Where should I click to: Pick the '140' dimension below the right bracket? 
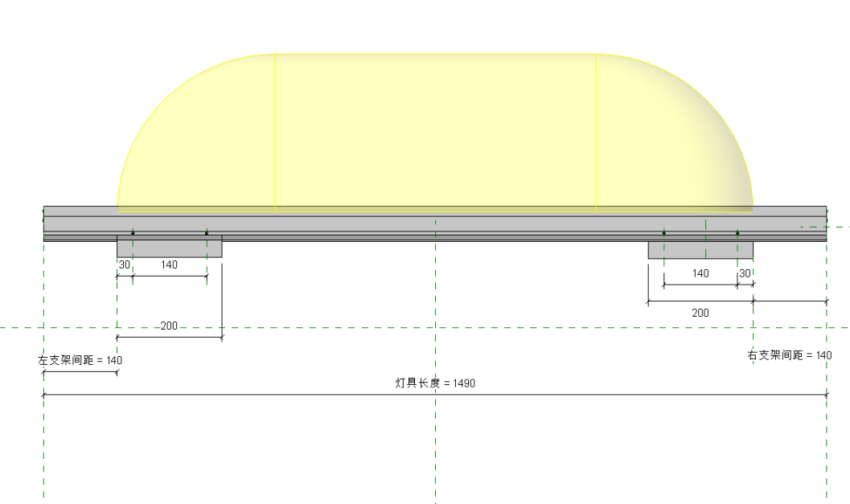(700, 273)
